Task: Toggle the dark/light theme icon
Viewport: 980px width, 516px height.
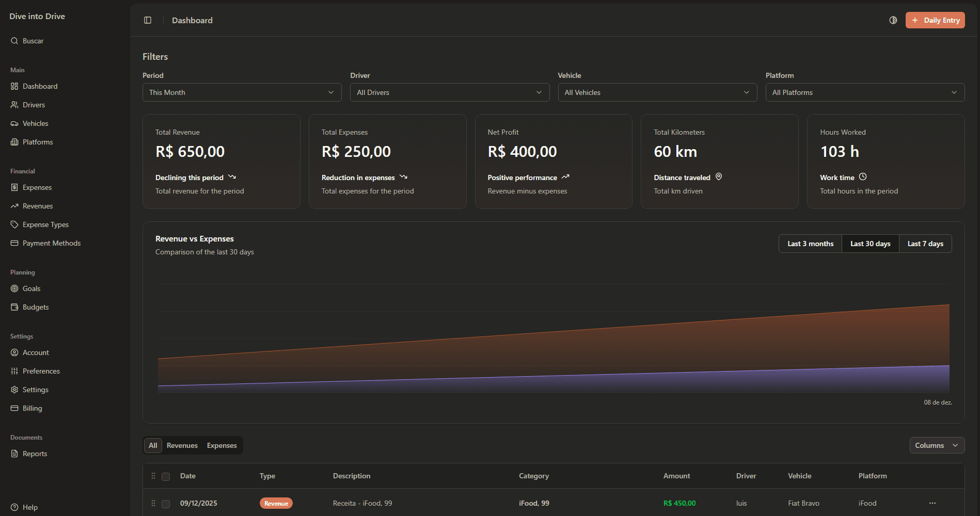Action: coord(893,20)
